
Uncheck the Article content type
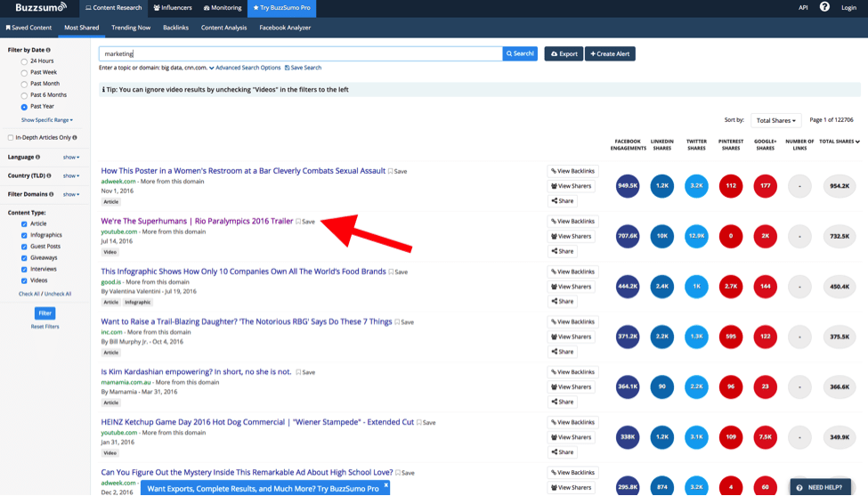tap(24, 224)
